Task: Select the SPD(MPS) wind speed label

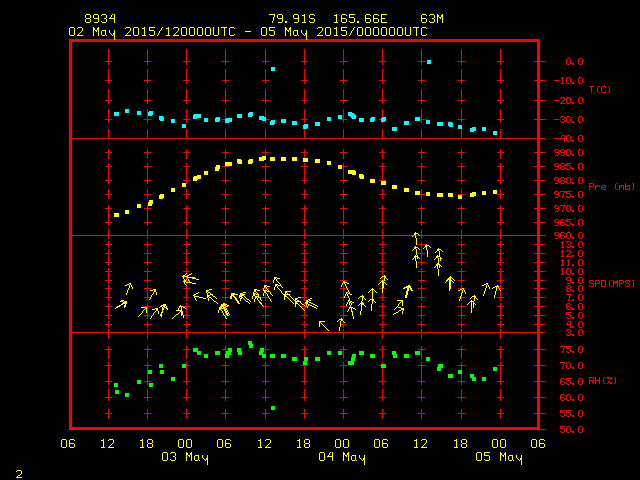Action: [x=611, y=283]
